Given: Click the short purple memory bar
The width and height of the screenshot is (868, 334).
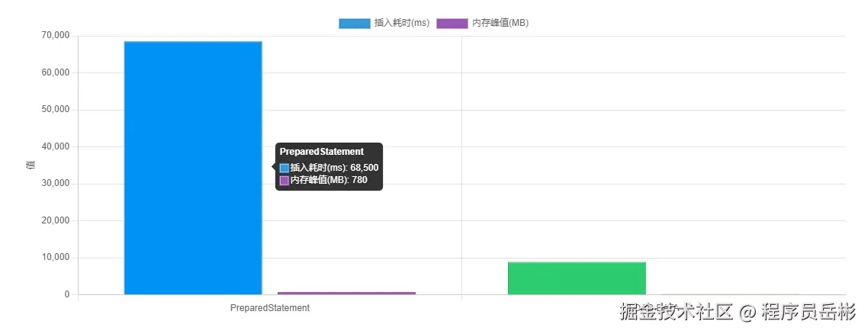Looking at the screenshot, I should point(347,293).
